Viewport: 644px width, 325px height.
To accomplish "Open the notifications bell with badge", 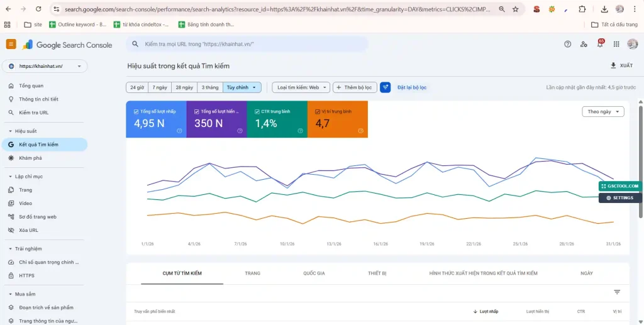I will (600, 44).
